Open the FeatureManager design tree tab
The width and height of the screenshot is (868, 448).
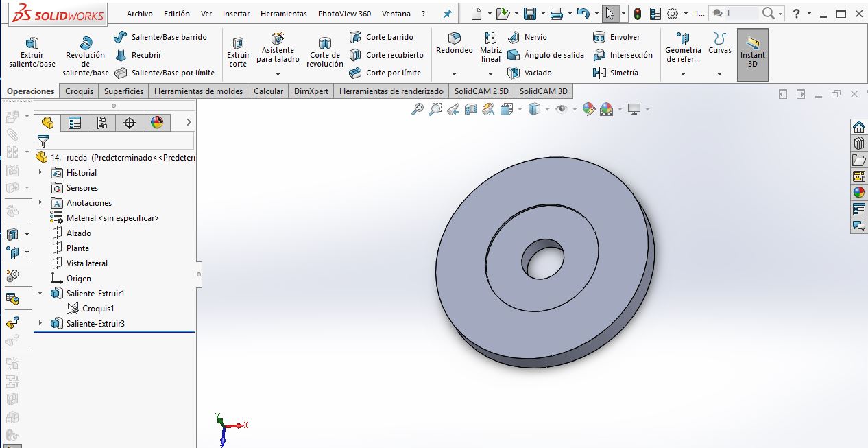click(x=47, y=122)
